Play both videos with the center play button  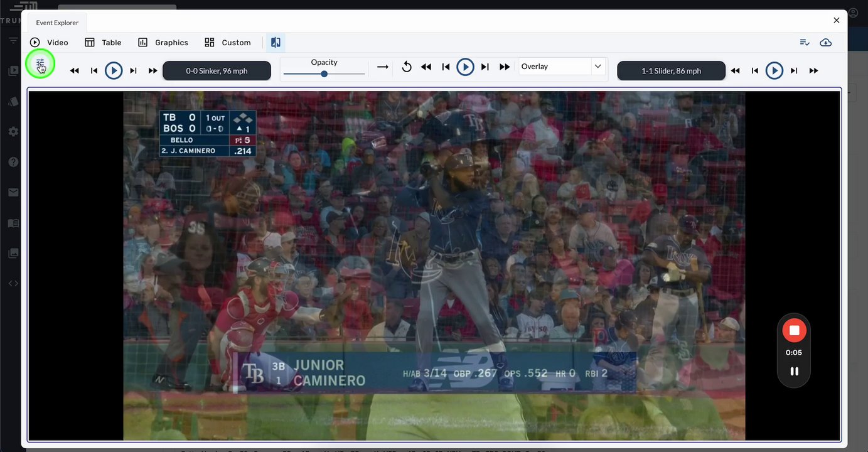point(465,67)
